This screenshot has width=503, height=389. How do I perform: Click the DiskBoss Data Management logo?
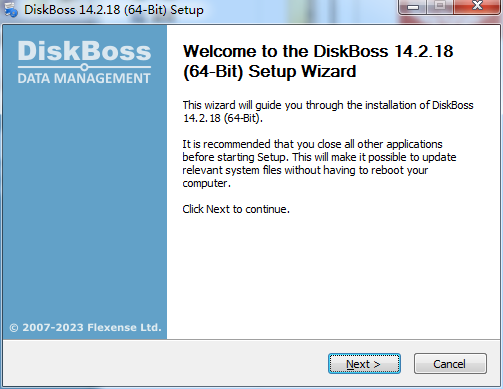pos(84,62)
